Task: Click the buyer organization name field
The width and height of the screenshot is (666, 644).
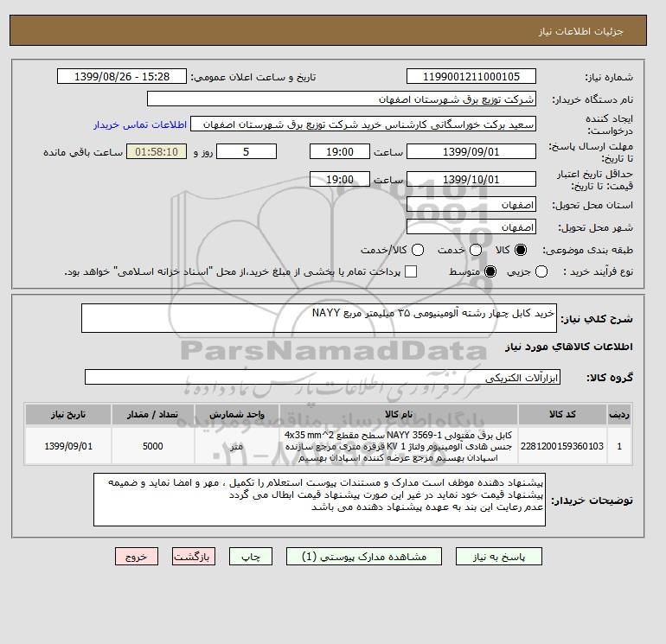Action: [342, 99]
